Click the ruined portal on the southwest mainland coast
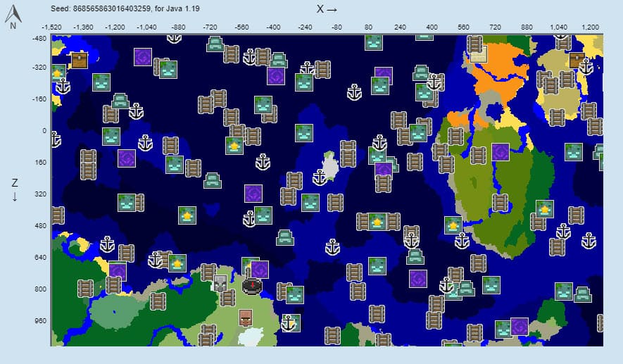Image resolution: width=623 pixels, height=364 pixels. [x=118, y=271]
